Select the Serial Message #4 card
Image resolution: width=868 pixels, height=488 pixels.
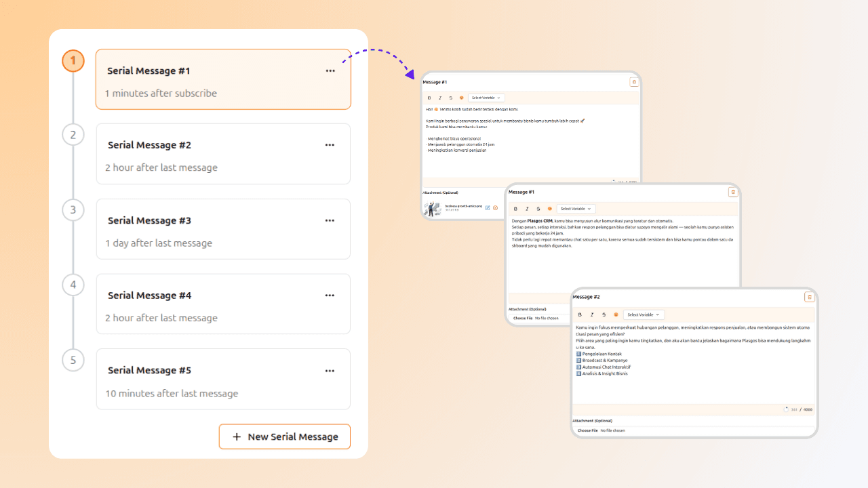pyautogui.click(x=223, y=304)
